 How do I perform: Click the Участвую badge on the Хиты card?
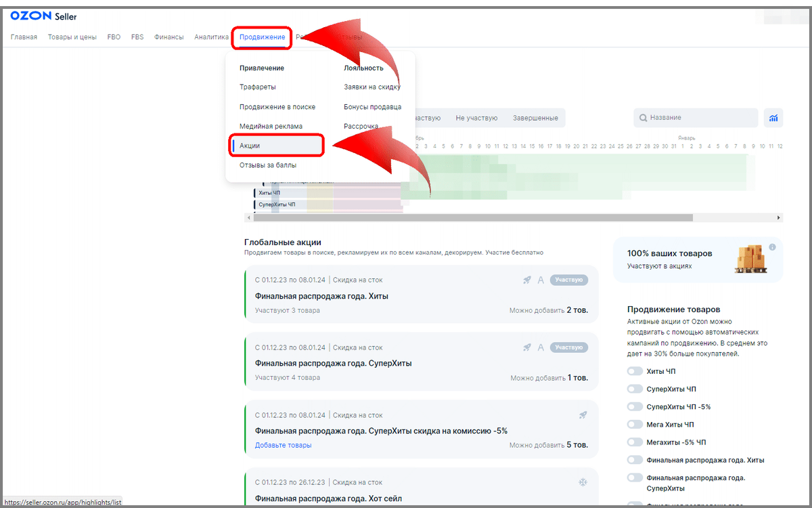tap(569, 280)
